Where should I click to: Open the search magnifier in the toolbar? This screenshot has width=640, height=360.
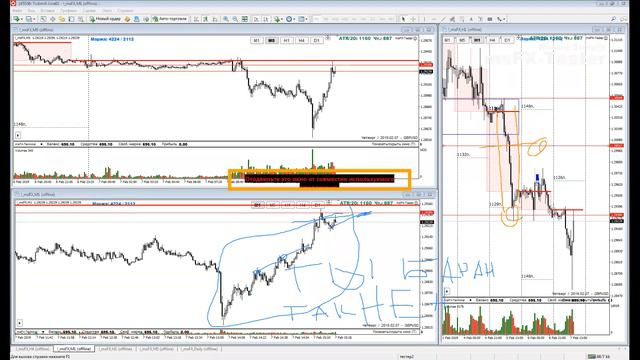tap(613, 19)
